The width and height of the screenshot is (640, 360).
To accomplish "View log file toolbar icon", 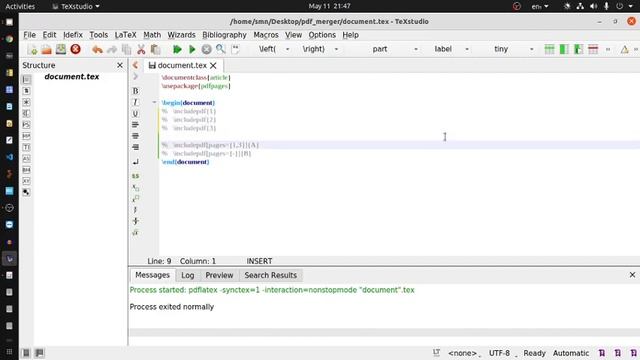I will 236,49.
